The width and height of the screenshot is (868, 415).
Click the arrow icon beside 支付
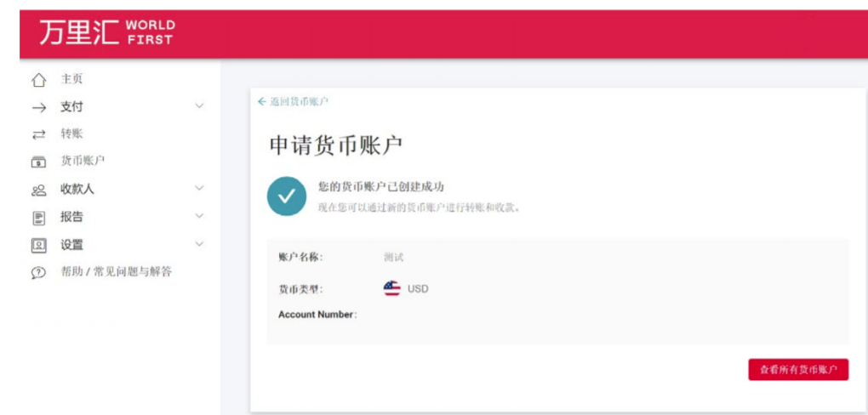[38, 107]
